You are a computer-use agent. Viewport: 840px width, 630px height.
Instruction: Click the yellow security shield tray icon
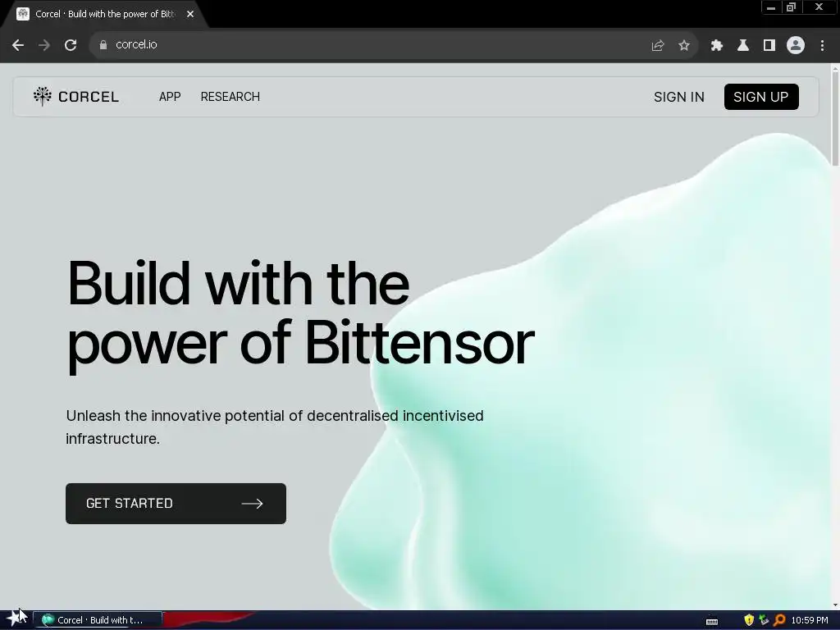pyautogui.click(x=749, y=620)
